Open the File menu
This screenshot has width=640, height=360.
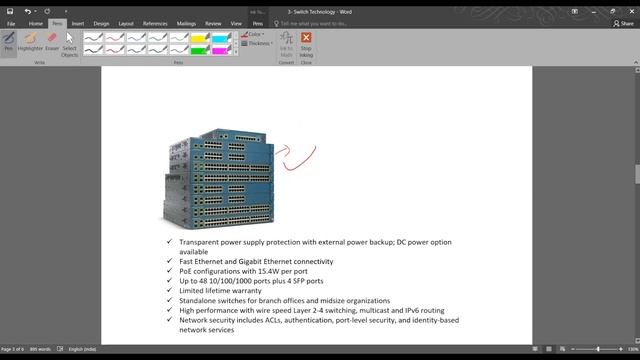[11, 24]
